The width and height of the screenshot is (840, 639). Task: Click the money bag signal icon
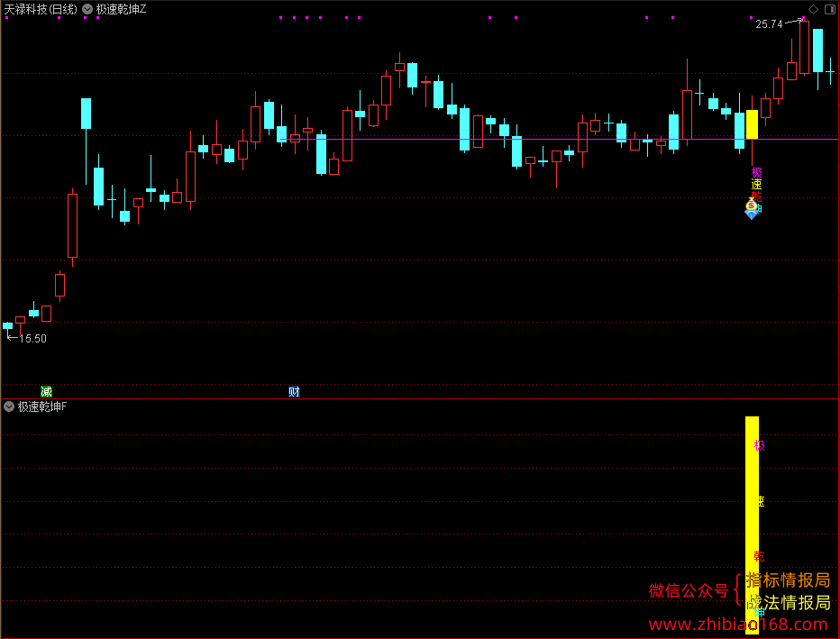click(752, 205)
